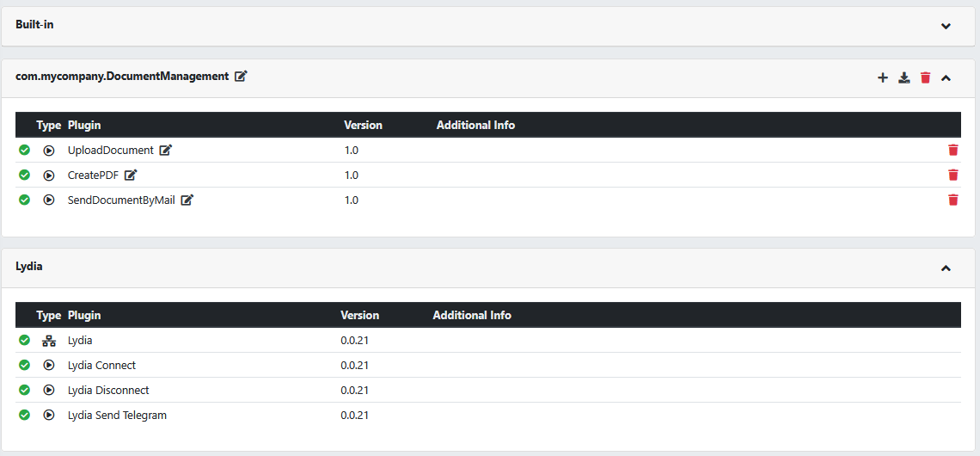Click the Plugin column header in DocumentManagement table

point(84,125)
